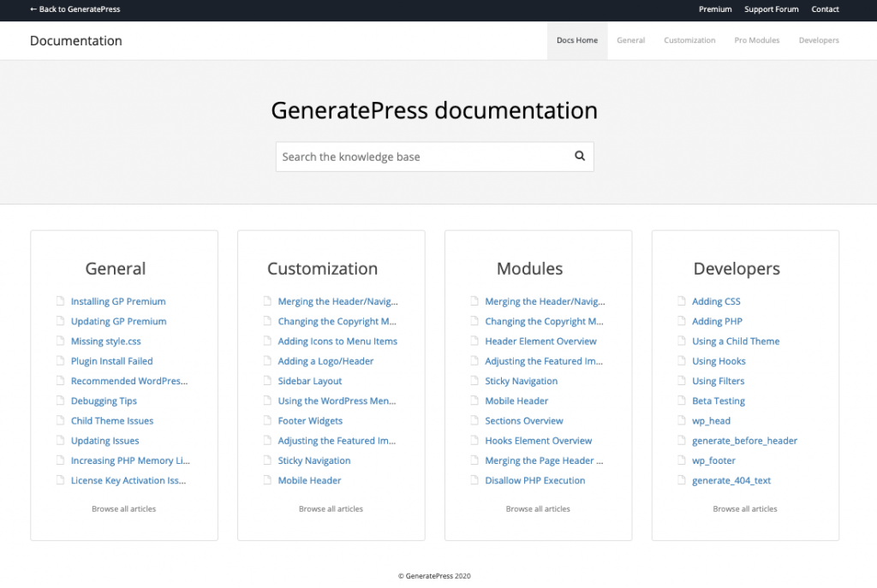Open the Developers nav menu item
Viewport: 877px width, 588px height.
click(x=819, y=40)
